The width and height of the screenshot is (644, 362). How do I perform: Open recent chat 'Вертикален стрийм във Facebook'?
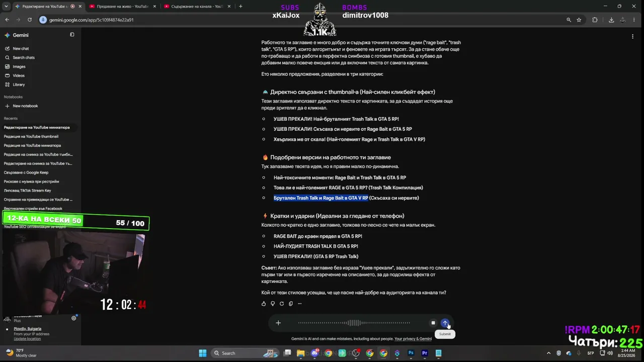[x=33, y=209]
